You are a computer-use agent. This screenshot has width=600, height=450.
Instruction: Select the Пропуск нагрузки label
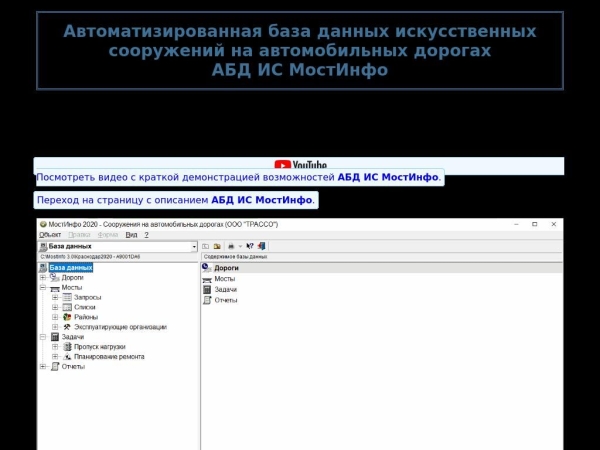tap(99, 347)
